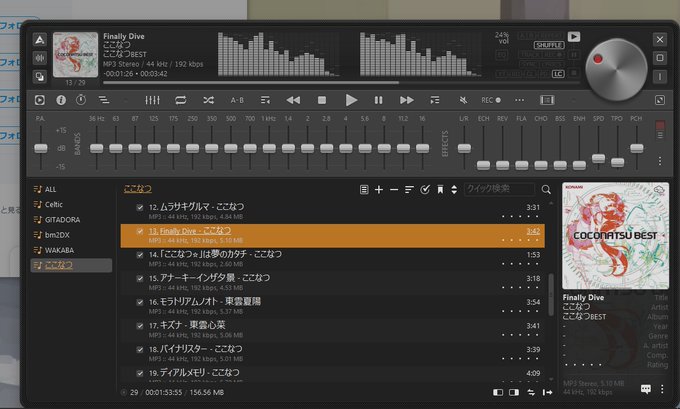Viewport: 680px width, 409px height.
Task: Uncheck track 16 モラトリアムノオト checkbox
Action: [x=140, y=302]
